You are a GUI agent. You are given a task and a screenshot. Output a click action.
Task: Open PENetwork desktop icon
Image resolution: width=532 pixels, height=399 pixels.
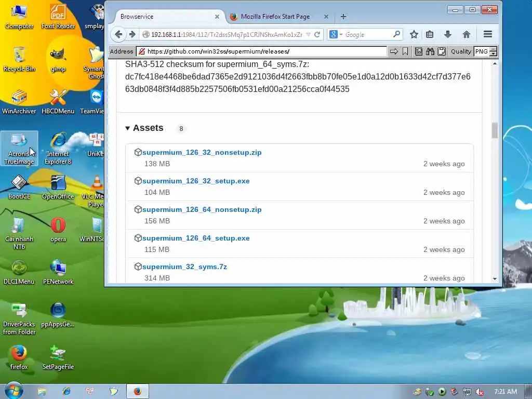[58, 272]
